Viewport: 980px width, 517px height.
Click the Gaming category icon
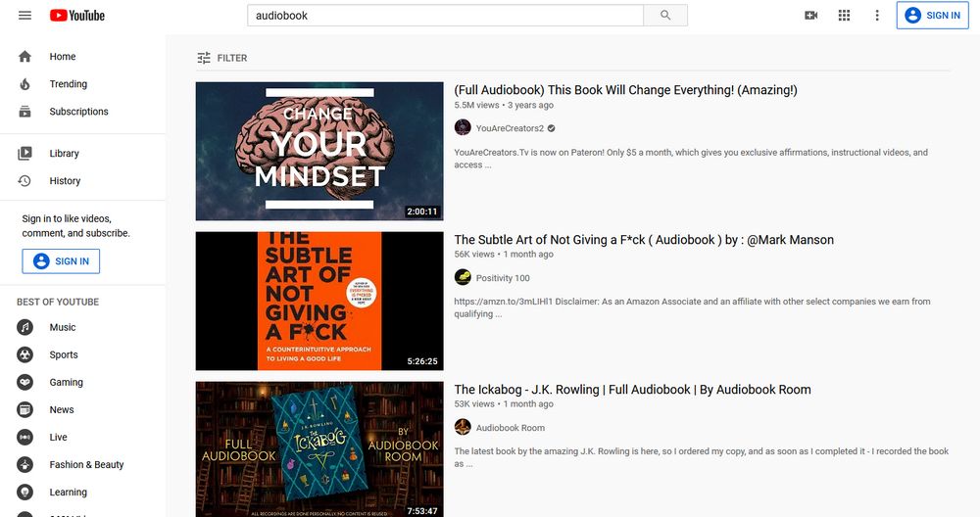(x=25, y=382)
